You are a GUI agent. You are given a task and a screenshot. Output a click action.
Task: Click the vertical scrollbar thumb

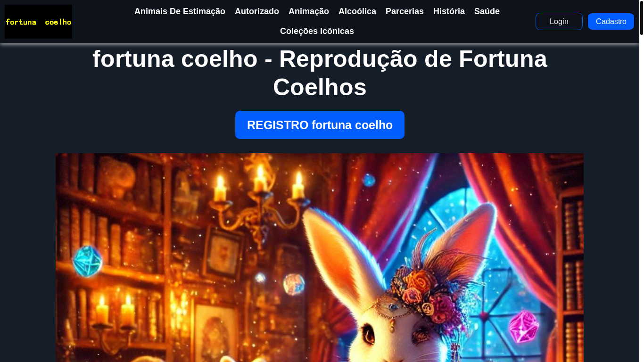(x=641, y=18)
